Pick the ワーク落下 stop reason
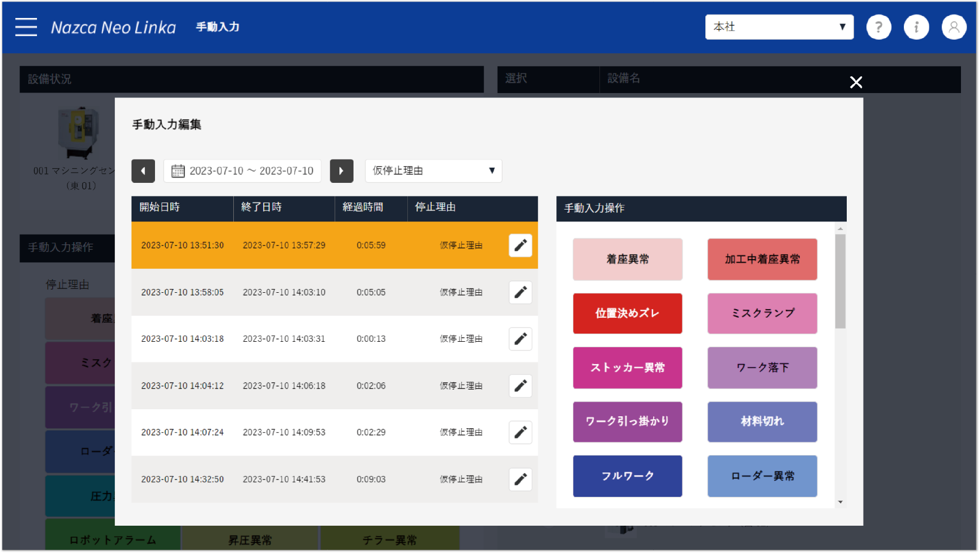Screen dimensions: 980x554 (762, 368)
